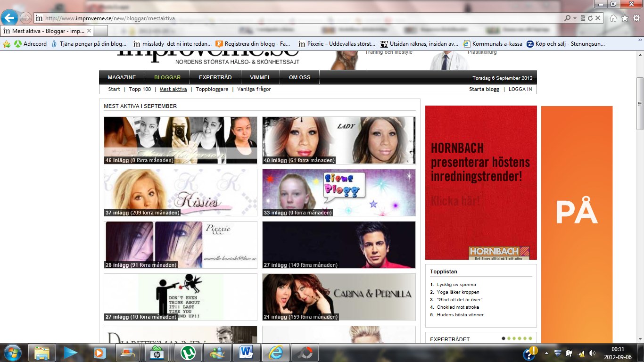The image size is (644, 362).
Task: Show hidden system tray icons
Action: (x=547, y=353)
